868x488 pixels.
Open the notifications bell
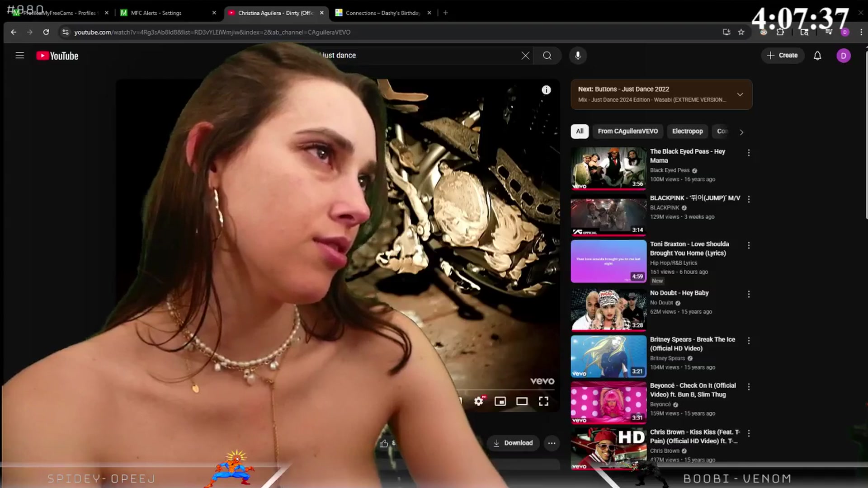pos(817,56)
